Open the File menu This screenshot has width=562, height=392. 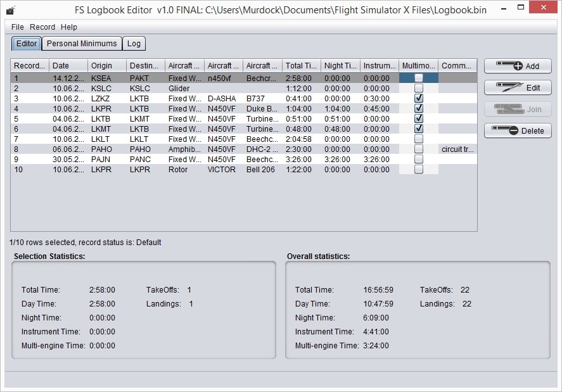[17, 27]
